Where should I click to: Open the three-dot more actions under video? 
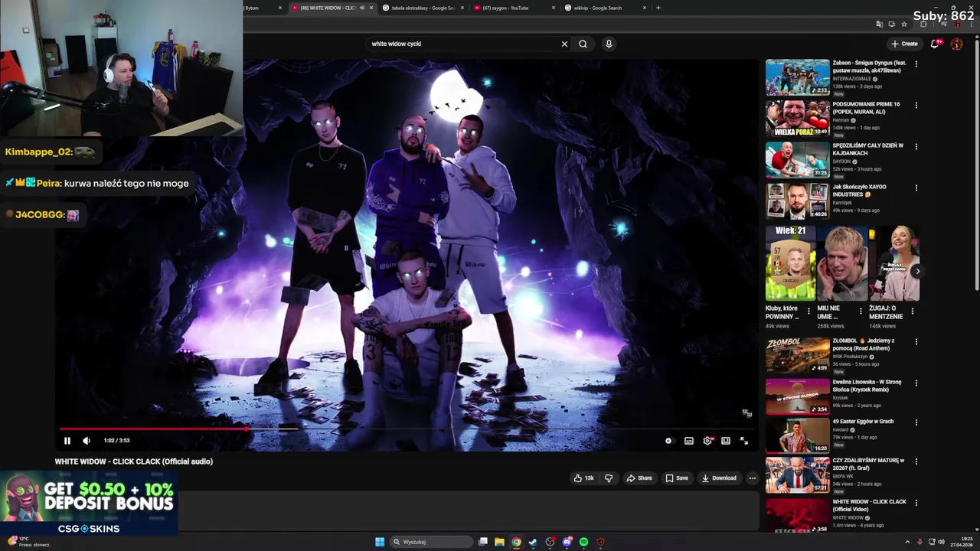point(753,478)
